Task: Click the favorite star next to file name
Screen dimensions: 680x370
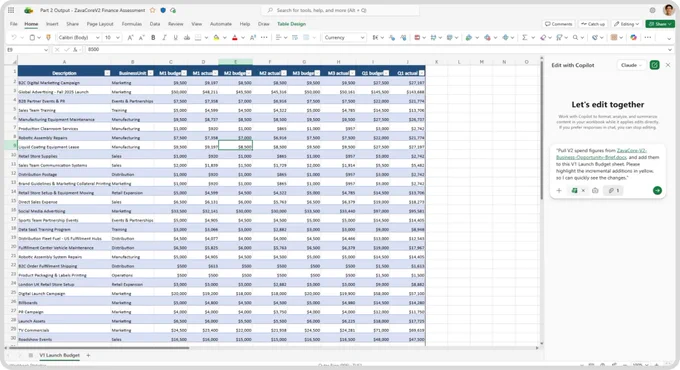Action: point(153,10)
